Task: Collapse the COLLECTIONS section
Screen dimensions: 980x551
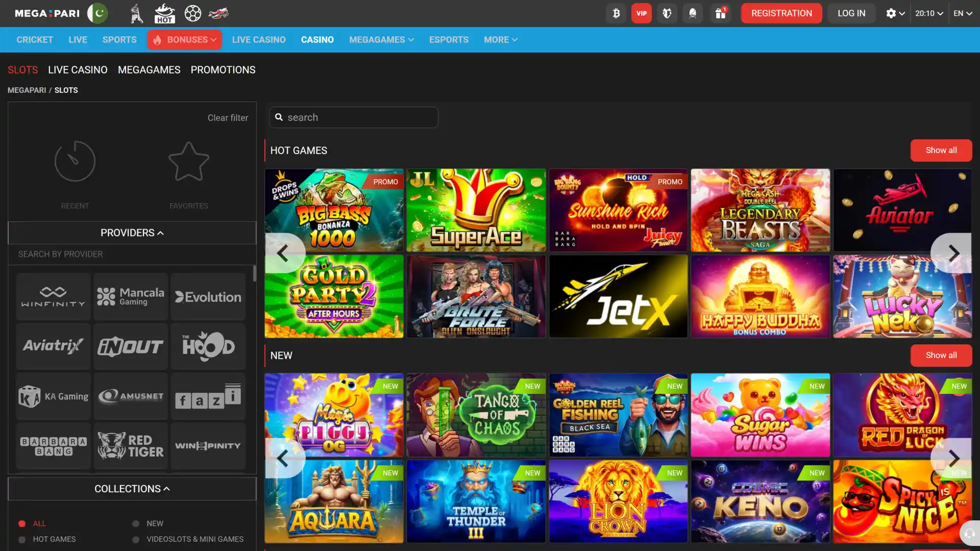Action: pyautogui.click(x=132, y=489)
